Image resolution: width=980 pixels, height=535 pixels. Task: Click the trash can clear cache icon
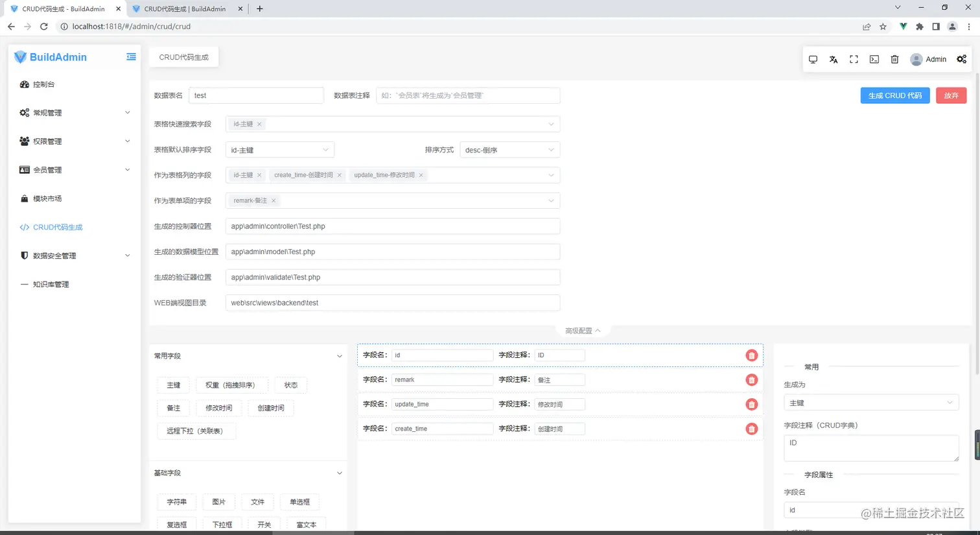click(894, 59)
